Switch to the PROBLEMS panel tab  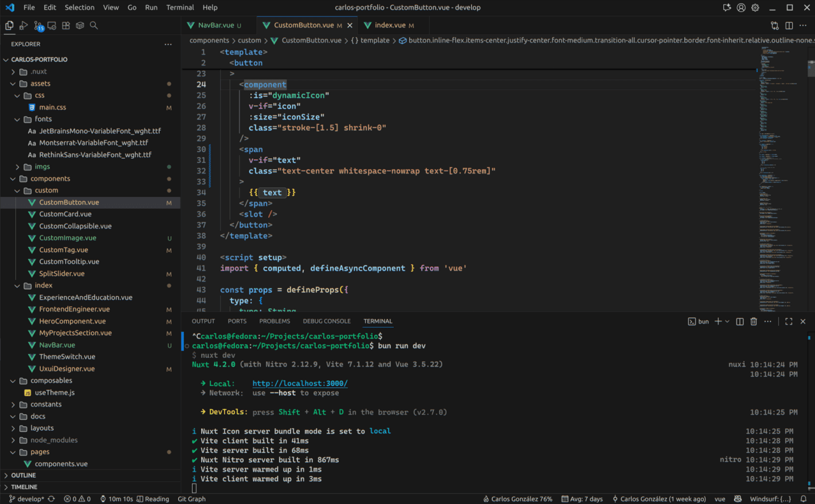tap(275, 321)
